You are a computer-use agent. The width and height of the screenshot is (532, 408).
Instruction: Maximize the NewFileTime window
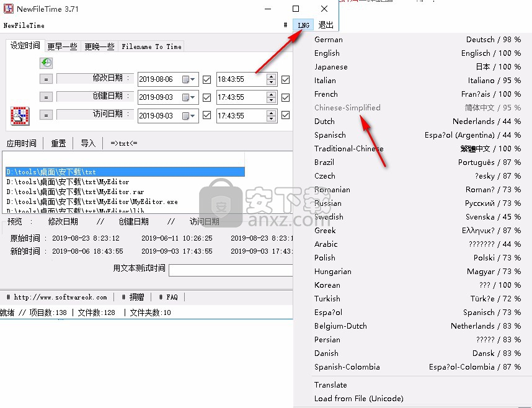pos(296,9)
